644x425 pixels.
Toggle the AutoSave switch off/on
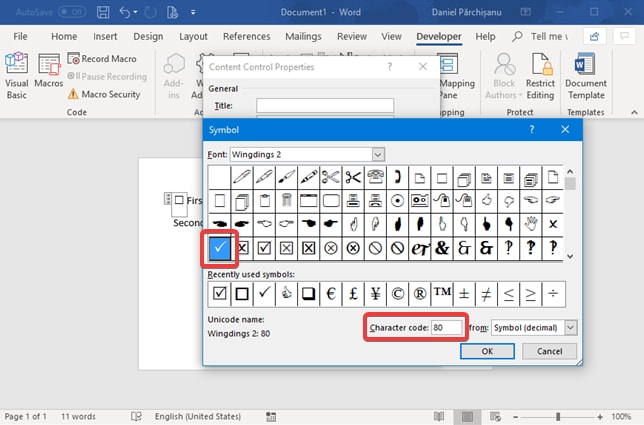[71, 12]
